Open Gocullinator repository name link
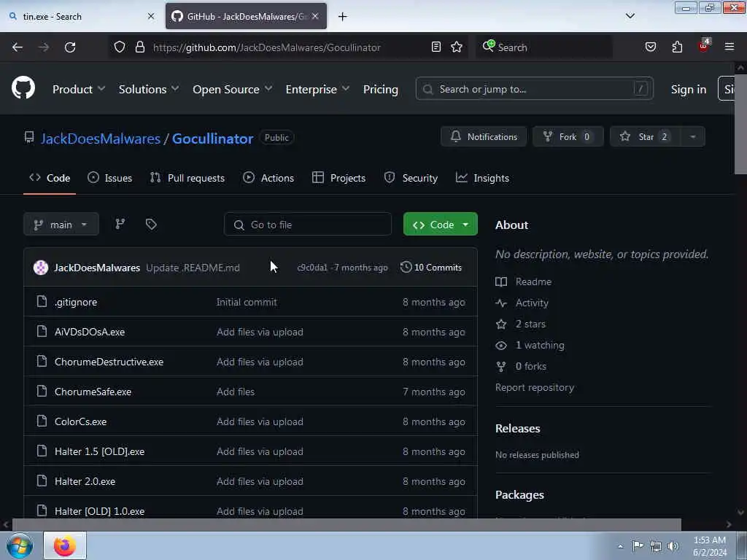Image resolution: width=747 pixels, height=560 pixels. click(x=212, y=139)
